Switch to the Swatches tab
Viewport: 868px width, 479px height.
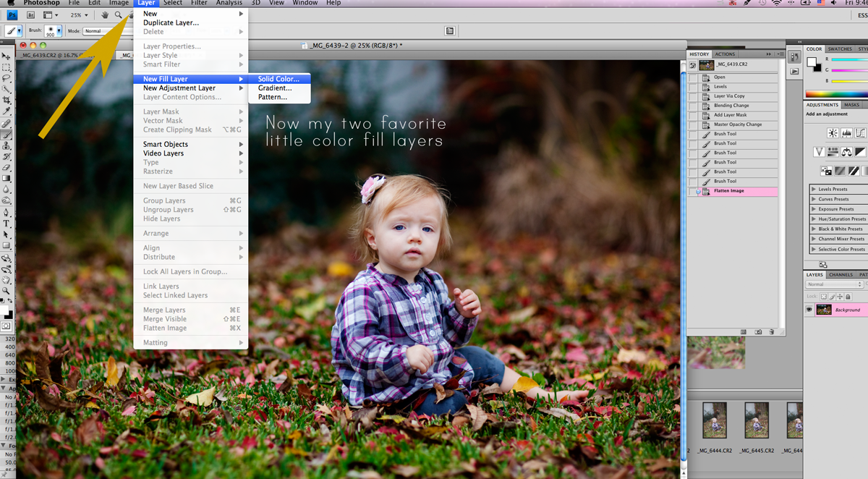tap(840, 49)
